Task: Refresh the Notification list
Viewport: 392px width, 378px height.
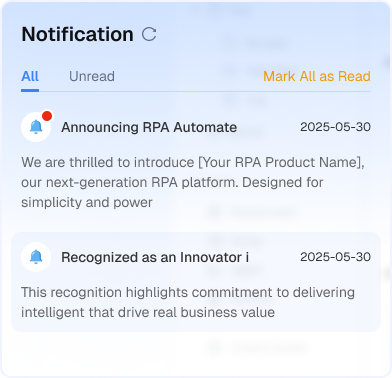Action: 149,34
